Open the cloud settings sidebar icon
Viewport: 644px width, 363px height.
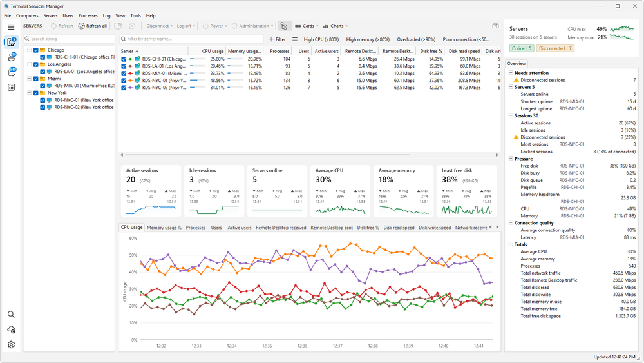click(11, 329)
